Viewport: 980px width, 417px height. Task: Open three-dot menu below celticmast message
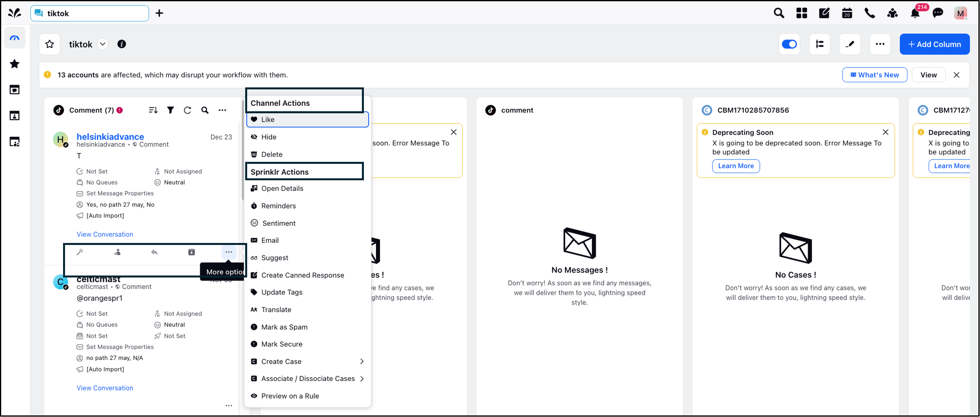[x=229, y=406]
